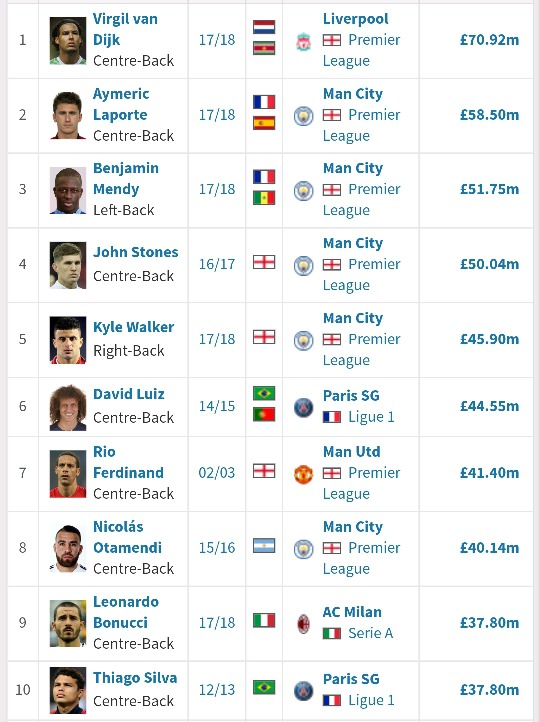540x722 pixels.
Task: Open Leonardo Bonucci player page
Action: point(126,612)
